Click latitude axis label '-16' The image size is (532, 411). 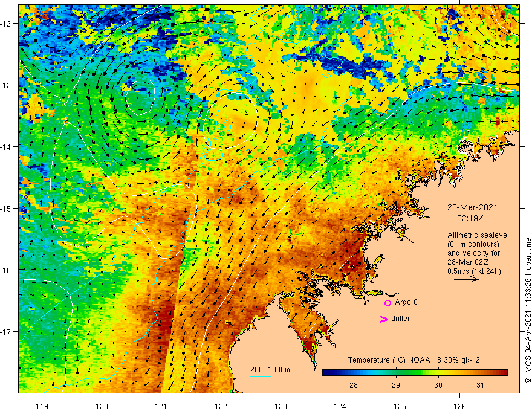[7, 270]
